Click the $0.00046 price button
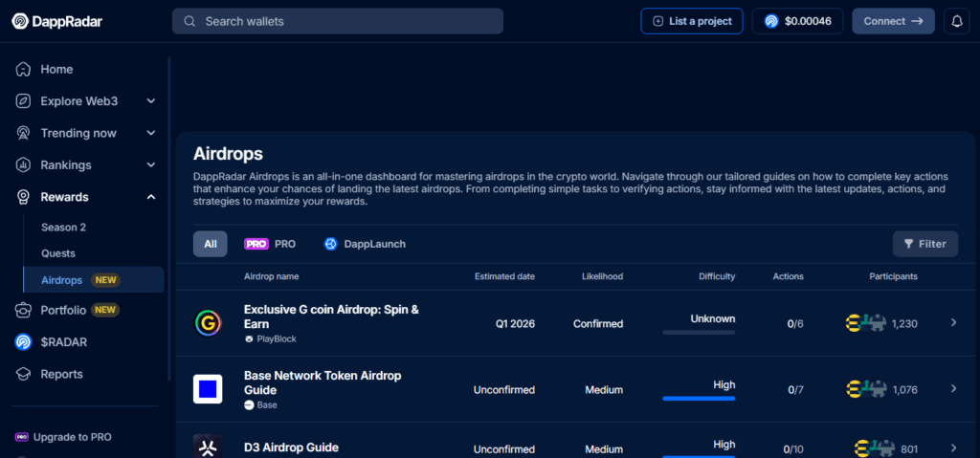The width and height of the screenshot is (980, 458). point(797,21)
